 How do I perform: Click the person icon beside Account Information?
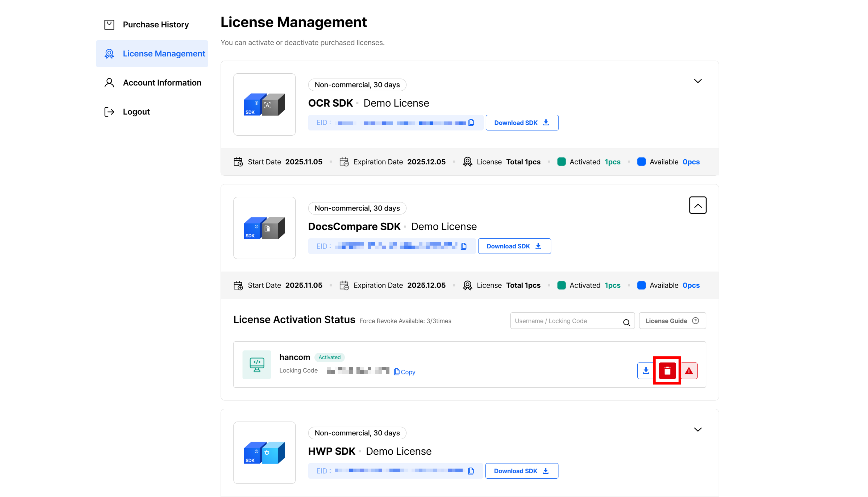(x=109, y=83)
